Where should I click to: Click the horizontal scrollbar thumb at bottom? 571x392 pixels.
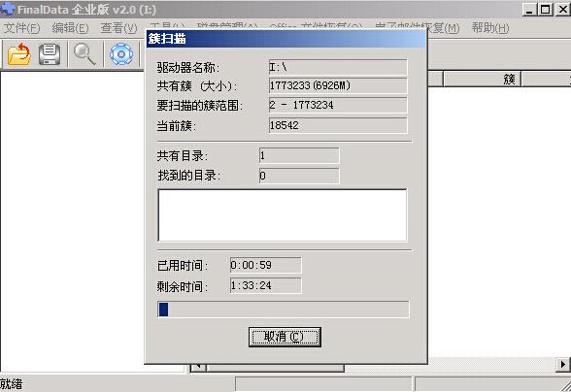[x=275, y=368]
